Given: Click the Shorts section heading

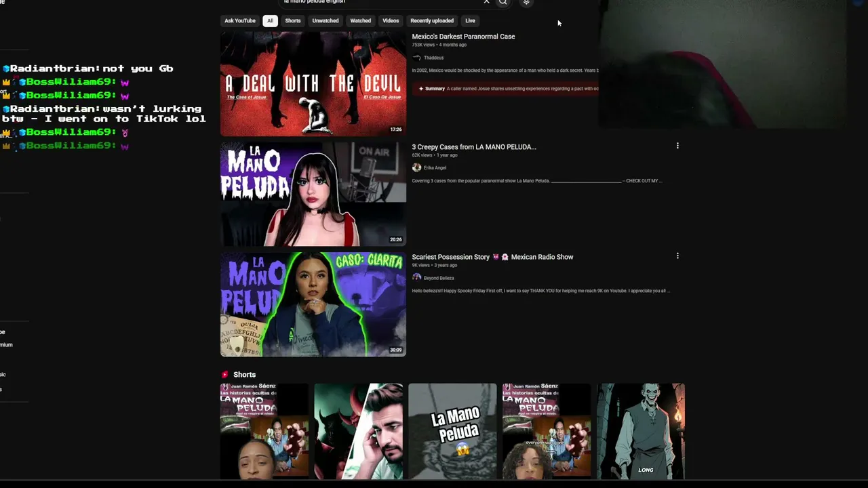Looking at the screenshot, I should (x=244, y=375).
